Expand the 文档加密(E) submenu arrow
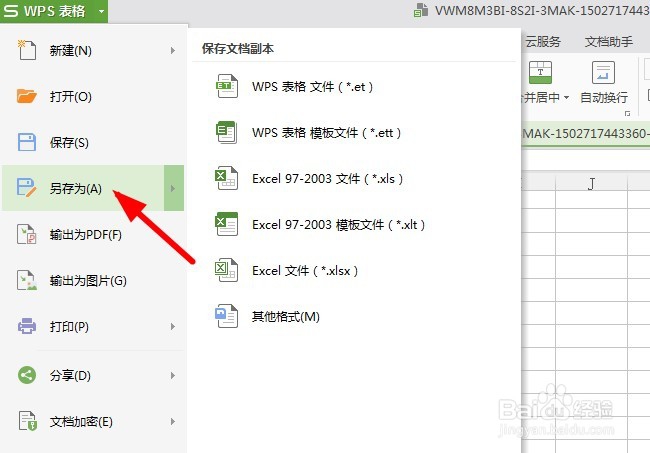This screenshot has width=650, height=453. coord(173,422)
